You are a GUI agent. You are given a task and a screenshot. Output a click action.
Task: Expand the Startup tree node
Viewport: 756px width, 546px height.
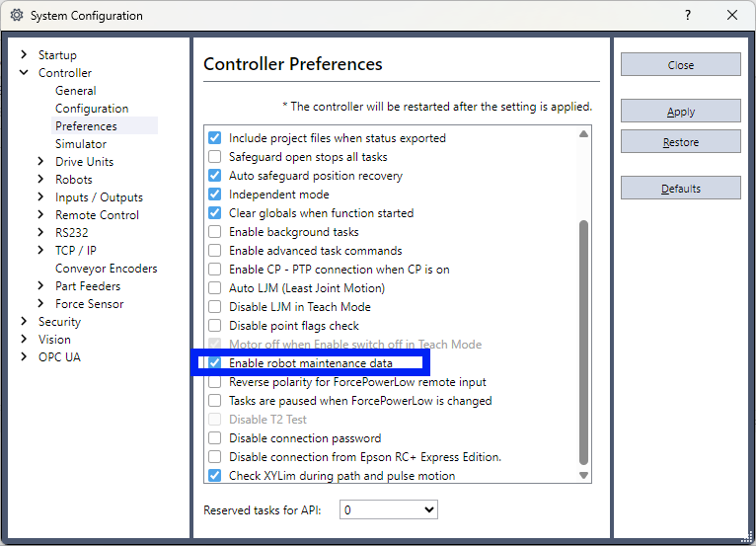click(x=24, y=54)
